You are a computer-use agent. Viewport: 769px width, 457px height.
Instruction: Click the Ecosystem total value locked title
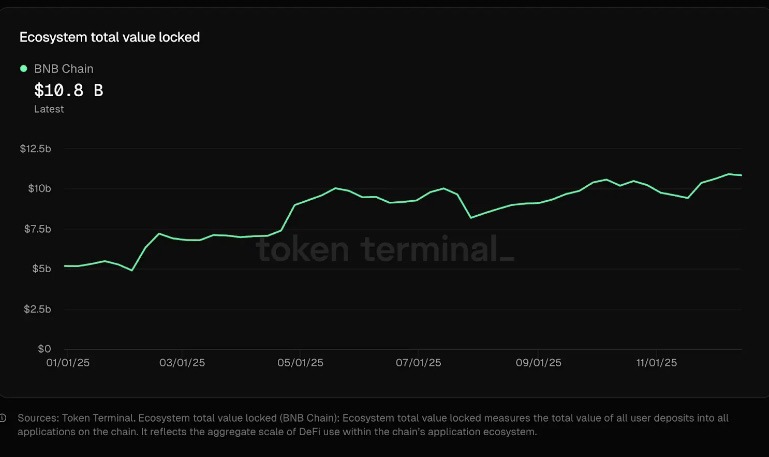coord(110,37)
